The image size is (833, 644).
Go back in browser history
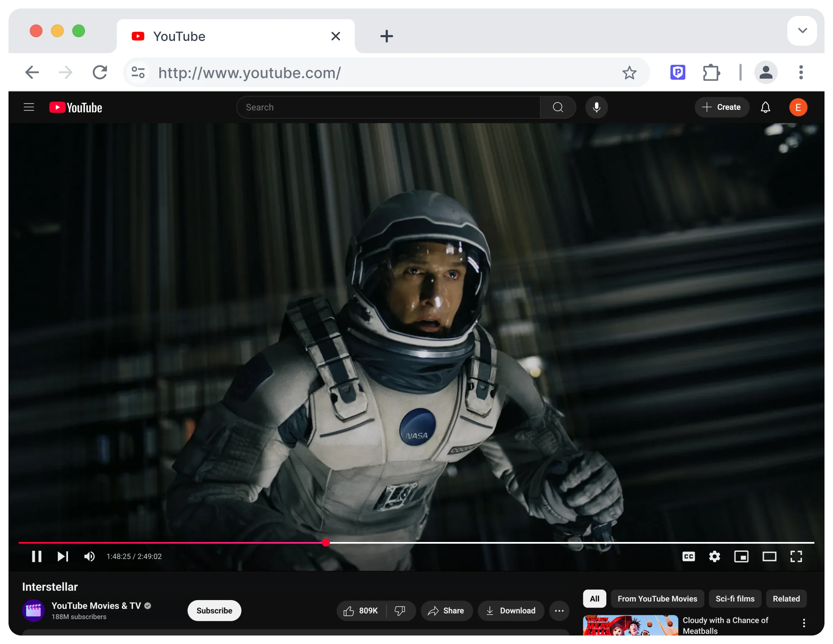(x=32, y=72)
